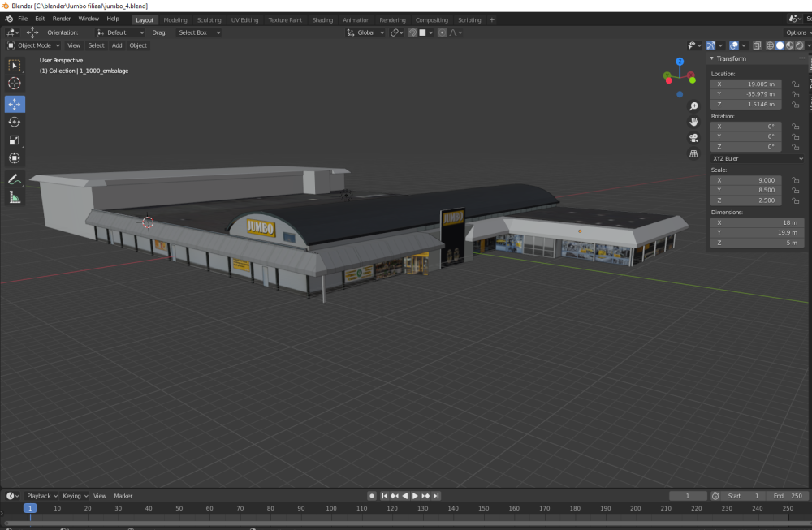This screenshot has height=530, width=812.
Task: Switch perspective/orthographic with grid icon
Action: coord(693,153)
